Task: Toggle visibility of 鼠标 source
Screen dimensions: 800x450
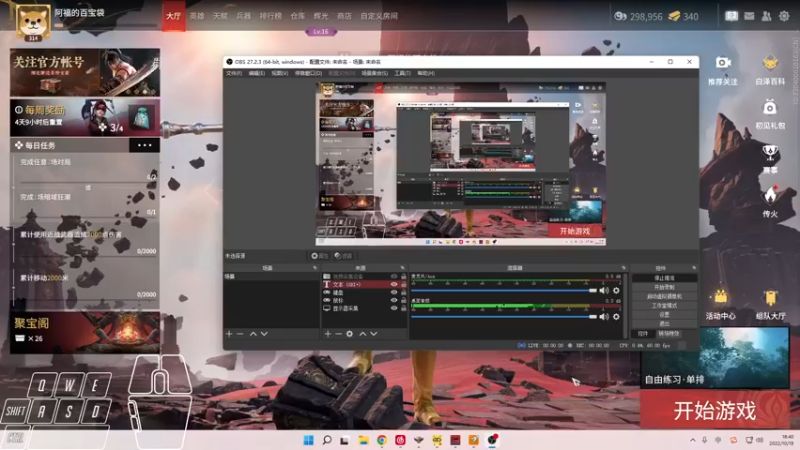Action: (394, 301)
